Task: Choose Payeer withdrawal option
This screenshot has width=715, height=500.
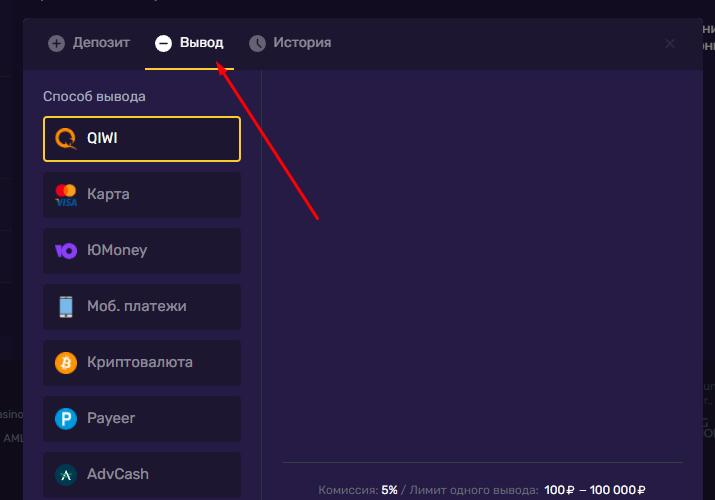Action: point(142,419)
